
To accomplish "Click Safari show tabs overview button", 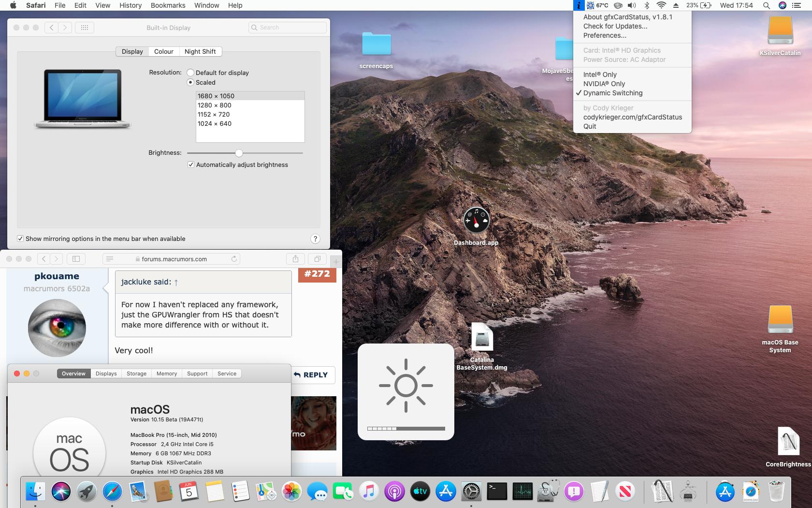I will [318, 259].
